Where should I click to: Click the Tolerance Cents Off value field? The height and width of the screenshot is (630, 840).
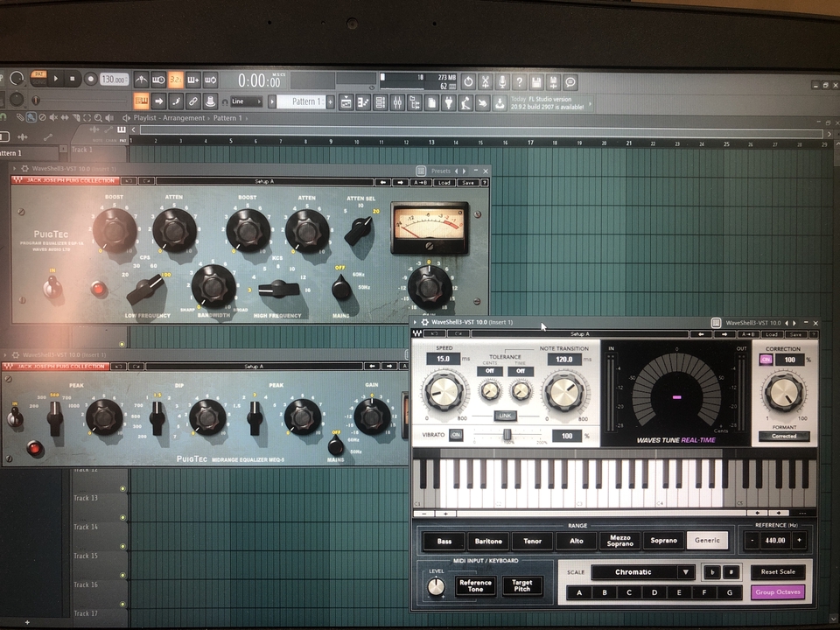[490, 371]
